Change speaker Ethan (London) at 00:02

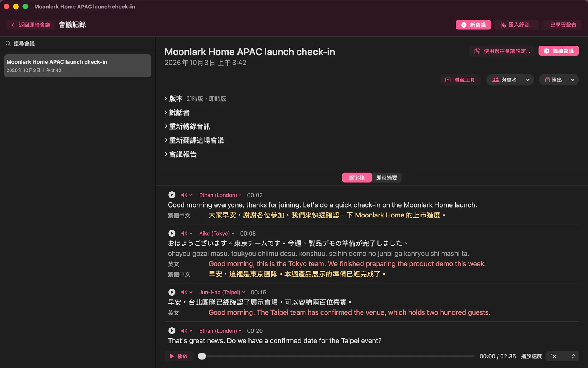220,195
